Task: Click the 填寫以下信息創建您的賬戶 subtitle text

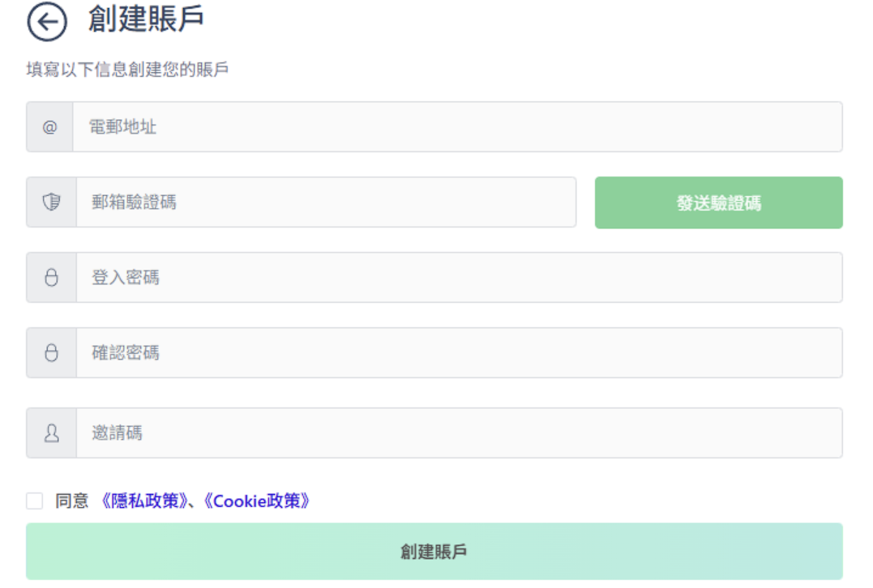Action: point(127,70)
